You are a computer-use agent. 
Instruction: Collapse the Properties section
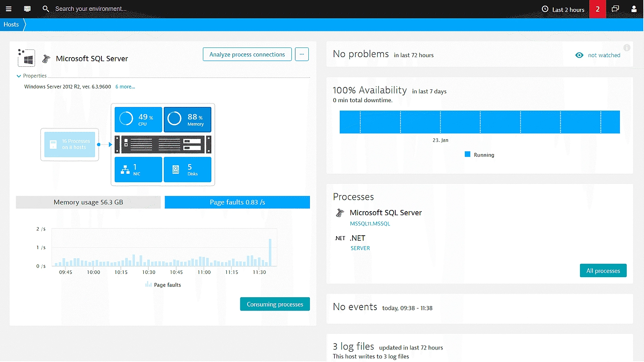tap(32, 76)
